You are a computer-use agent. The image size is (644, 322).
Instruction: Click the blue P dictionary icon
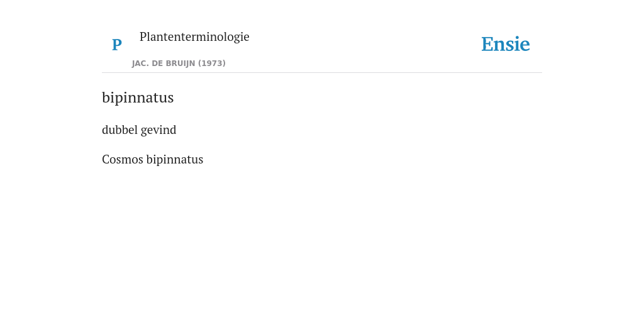tap(116, 45)
